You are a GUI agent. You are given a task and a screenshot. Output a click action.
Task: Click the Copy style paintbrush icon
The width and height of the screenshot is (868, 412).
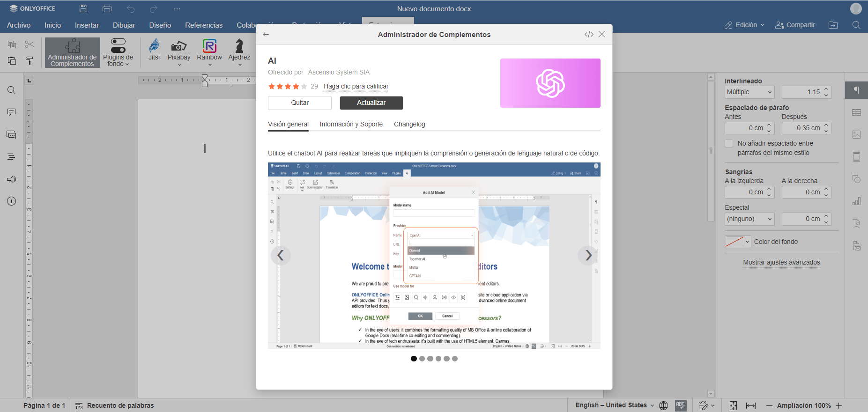[30, 60]
